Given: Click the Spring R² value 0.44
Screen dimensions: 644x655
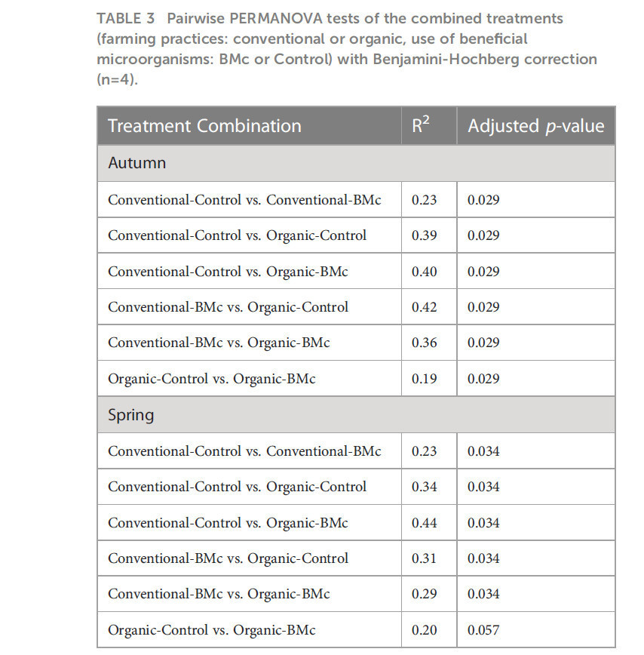Looking at the screenshot, I should click(x=424, y=523).
